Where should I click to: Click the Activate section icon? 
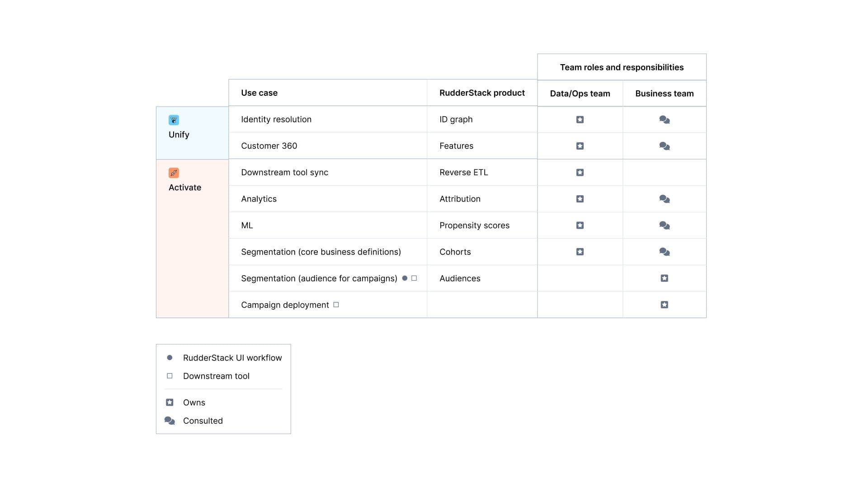174,173
